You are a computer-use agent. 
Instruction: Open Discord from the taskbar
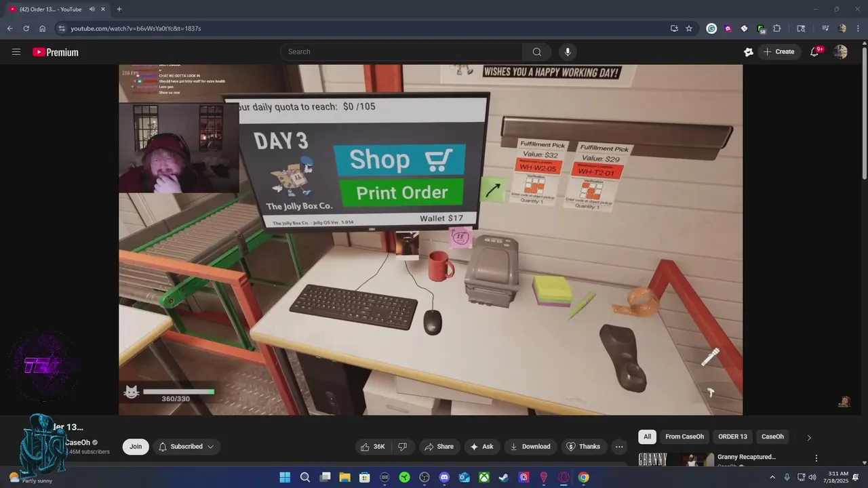pyautogui.click(x=444, y=477)
